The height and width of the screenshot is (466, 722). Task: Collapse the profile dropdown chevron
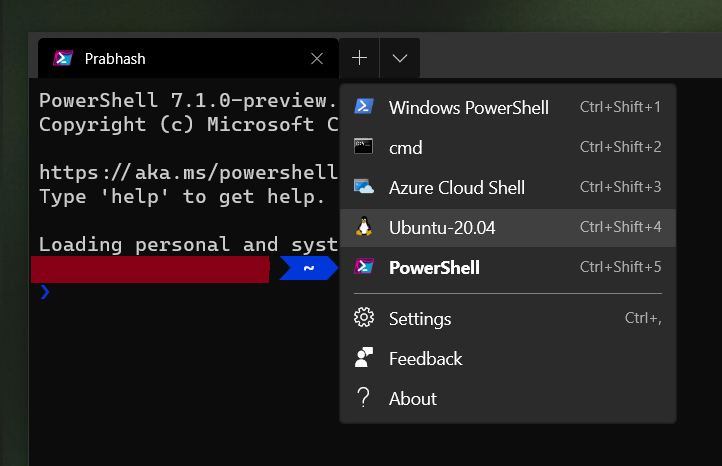[400, 58]
